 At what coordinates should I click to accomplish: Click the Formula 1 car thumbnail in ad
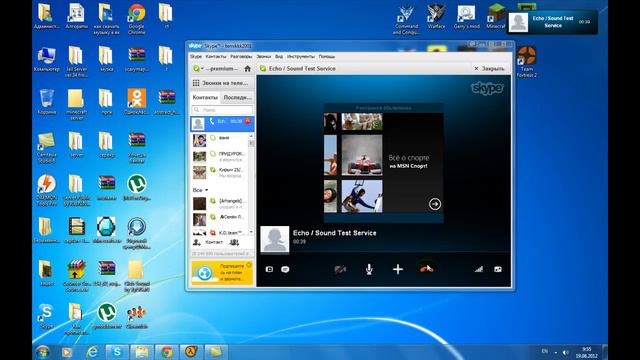coord(362,155)
